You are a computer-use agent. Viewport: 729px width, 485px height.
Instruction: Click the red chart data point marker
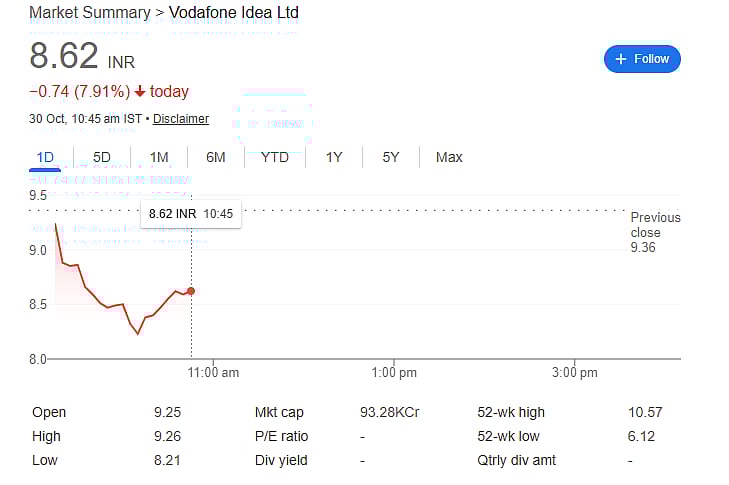pyautogui.click(x=191, y=291)
